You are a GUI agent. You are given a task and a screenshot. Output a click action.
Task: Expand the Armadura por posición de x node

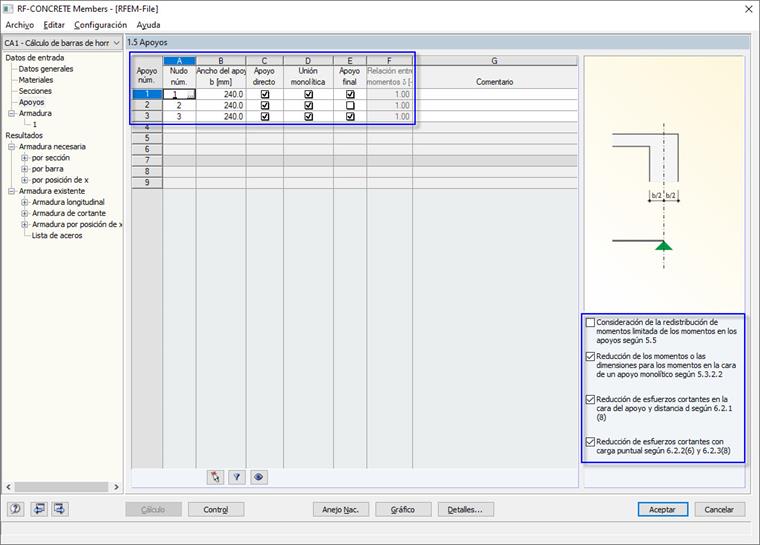[x=24, y=224]
